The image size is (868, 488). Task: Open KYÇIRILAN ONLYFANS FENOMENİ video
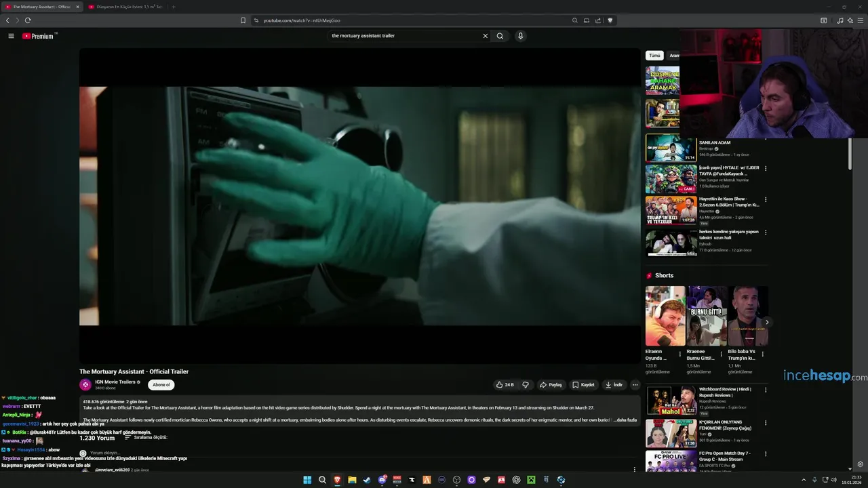click(671, 433)
